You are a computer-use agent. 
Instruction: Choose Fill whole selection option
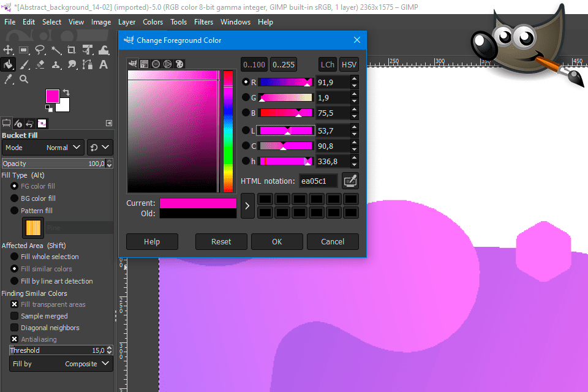click(14, 257)
